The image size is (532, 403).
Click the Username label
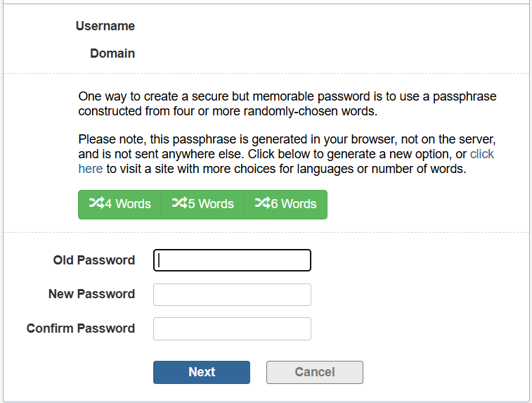105,26
